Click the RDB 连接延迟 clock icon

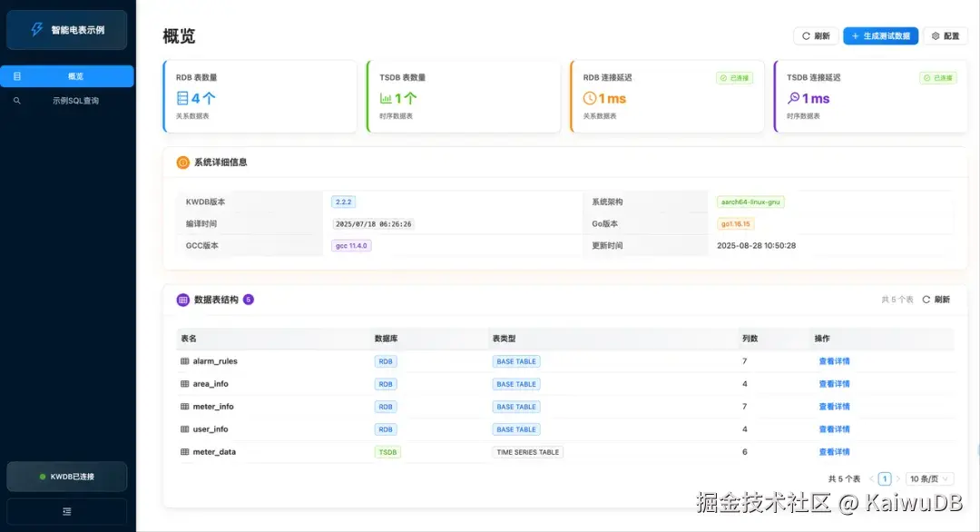(590, 98)
